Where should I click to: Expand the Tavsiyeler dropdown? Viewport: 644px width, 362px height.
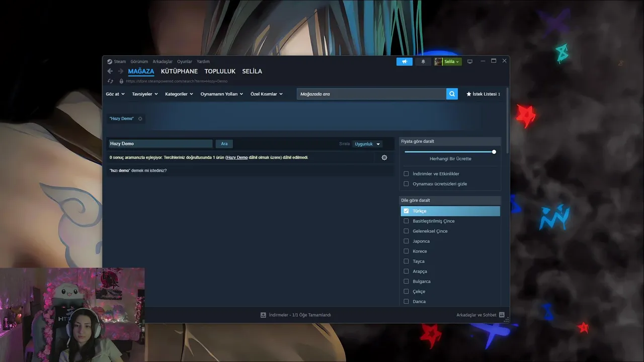pyautogui.click(x=145, y=94)
